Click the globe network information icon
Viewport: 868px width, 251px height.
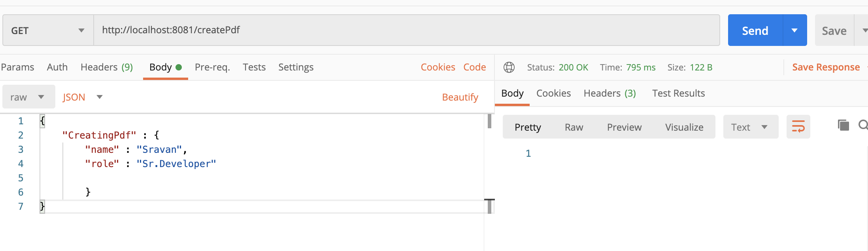(x=509, y=67)
